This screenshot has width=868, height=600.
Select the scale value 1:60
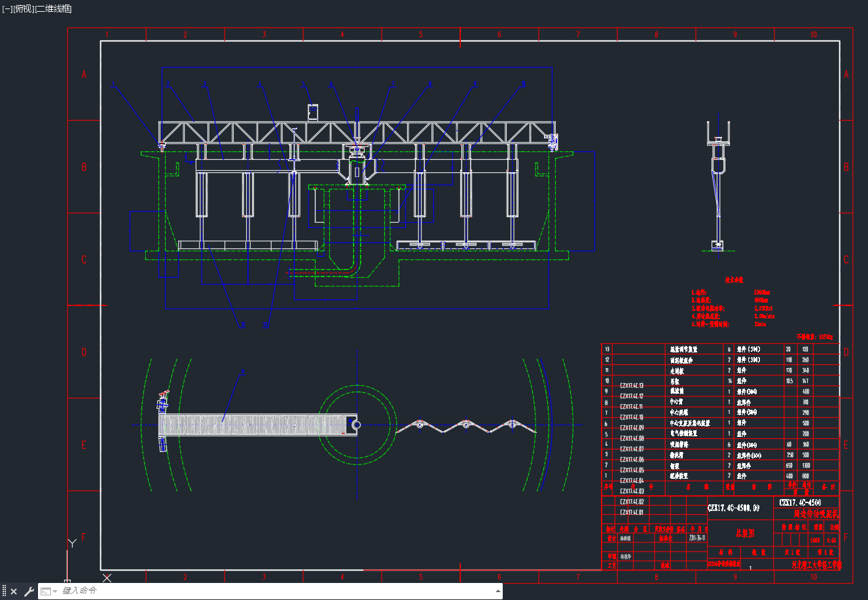click(831, 540)
